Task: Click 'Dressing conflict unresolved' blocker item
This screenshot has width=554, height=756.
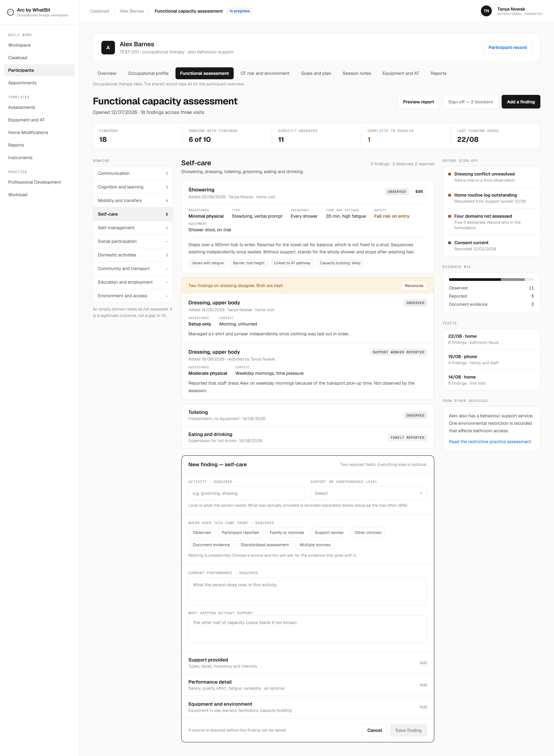Action: coord(491,177)
